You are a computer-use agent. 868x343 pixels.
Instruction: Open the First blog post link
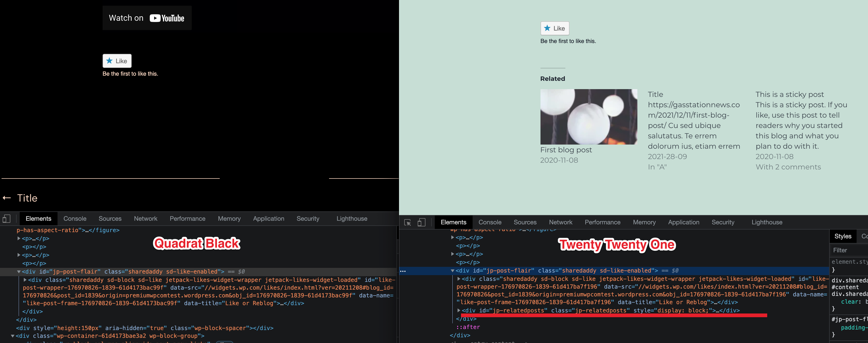(566, 149)
